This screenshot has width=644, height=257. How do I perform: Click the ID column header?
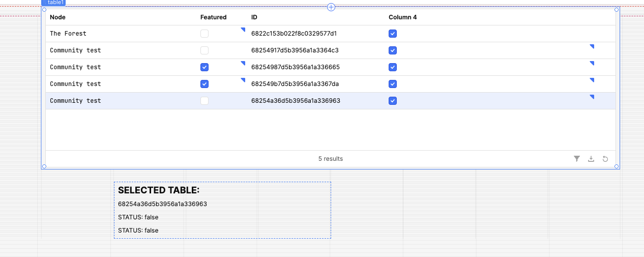pyautogui.click(x=254, y=17)
